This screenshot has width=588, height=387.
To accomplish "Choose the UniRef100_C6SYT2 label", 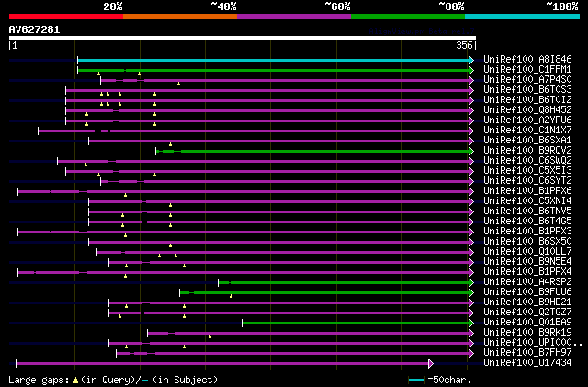I will click(527, 180).
